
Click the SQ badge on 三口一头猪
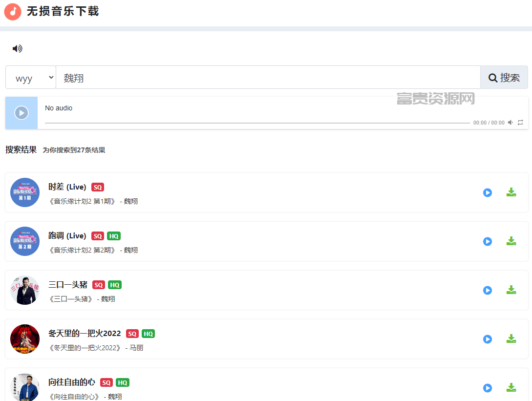click(99, 285)
